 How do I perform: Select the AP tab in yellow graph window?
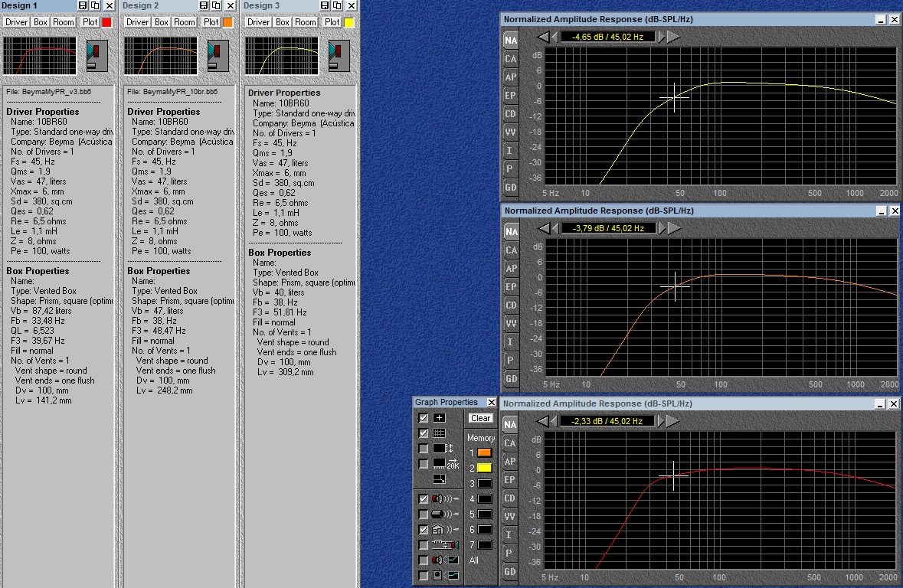coord(511,77)
